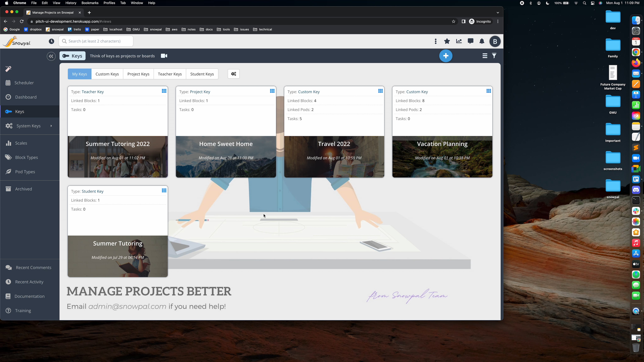644x362 pixels.
Task: Open Pod Types in sidebar
Action: pos(30,172)
